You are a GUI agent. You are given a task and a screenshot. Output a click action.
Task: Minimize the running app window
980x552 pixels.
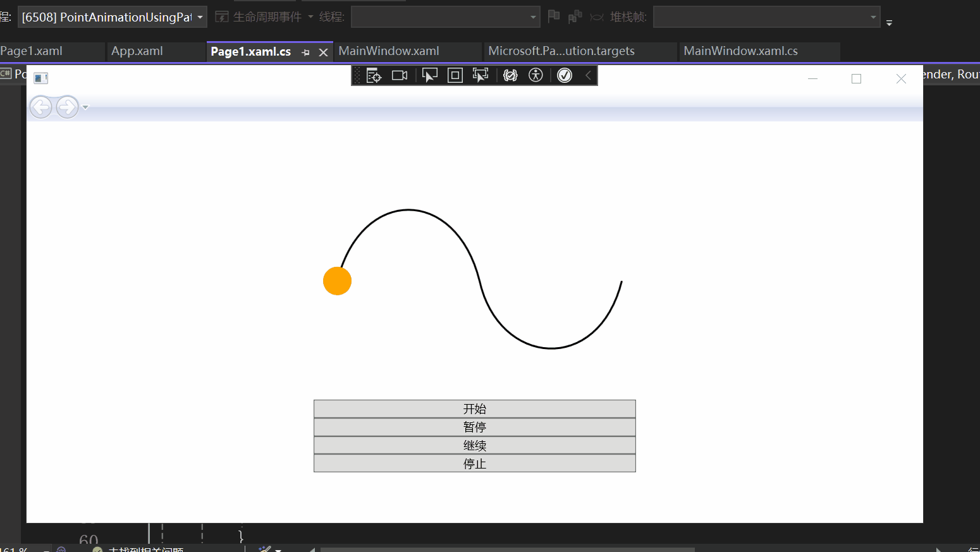click(x=812, y=78)
